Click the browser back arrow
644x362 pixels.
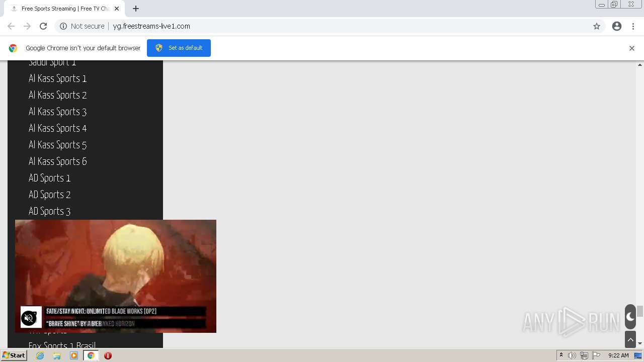point(11,26)
